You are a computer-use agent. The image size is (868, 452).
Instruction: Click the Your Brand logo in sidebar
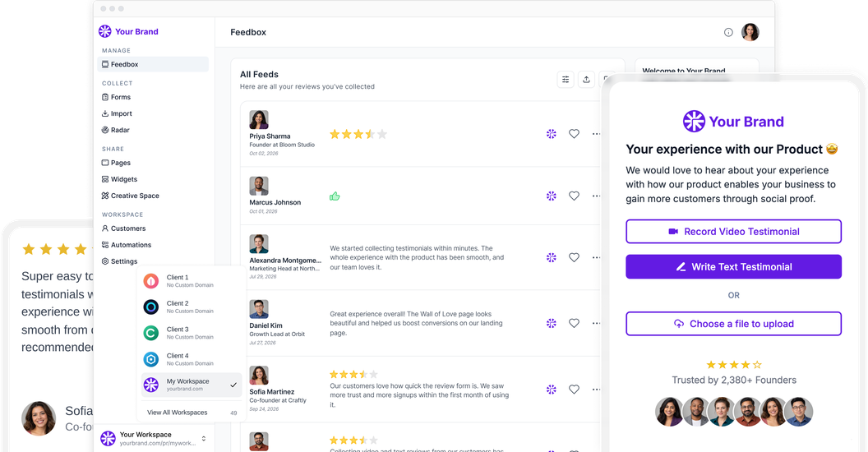click(128, 31)
